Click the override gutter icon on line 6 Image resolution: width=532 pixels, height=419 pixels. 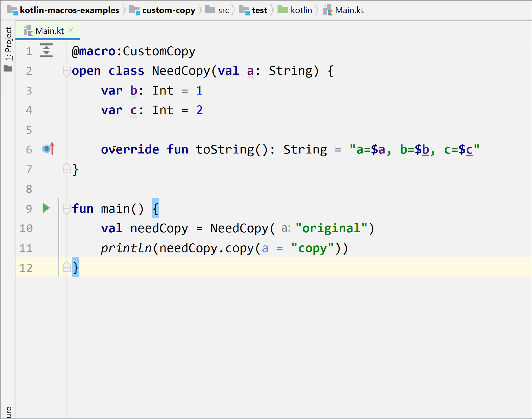pos(48,149)
